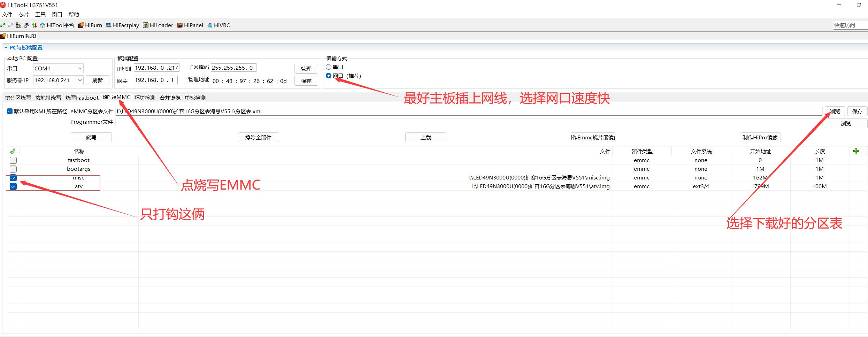
Task: Toggle 默认采用XML所在路径 checkbox
Action: [x=10, y=111]
